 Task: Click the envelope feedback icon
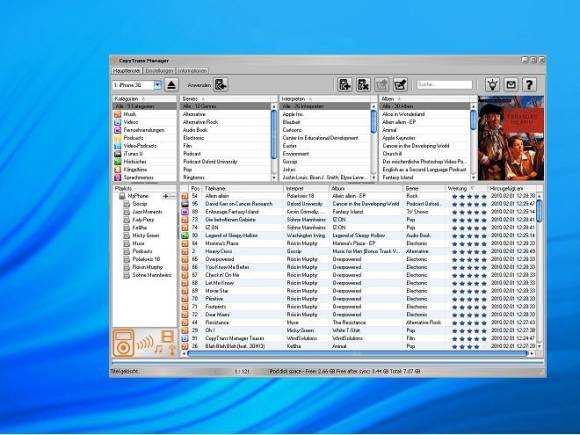click(x=511, y=85)
